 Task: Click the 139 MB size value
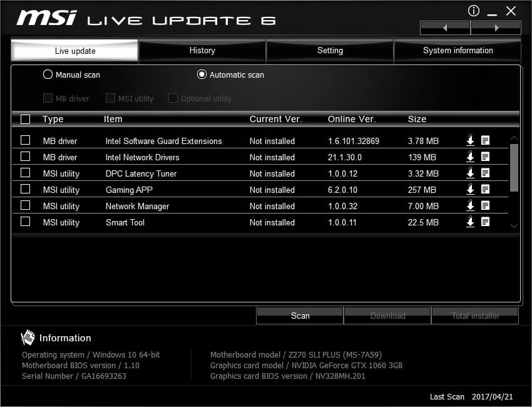[422, 157]
